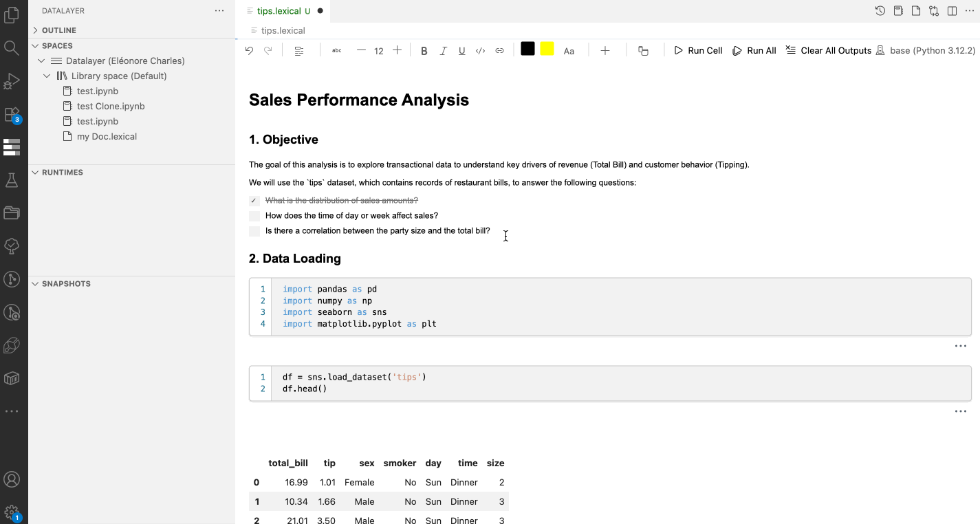980x524 pixels.
Task: Click Run All
Action: pyautogui.click(x=754, y=51)
